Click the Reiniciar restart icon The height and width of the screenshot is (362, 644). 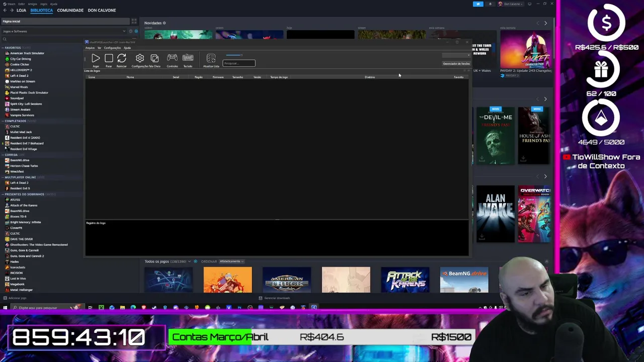click(122, 58)
